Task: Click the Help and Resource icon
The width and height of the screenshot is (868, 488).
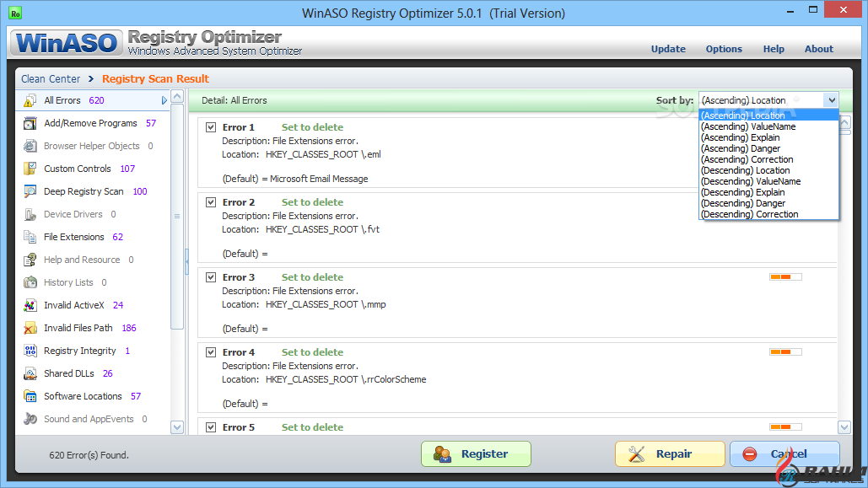Action: click(x=30, y=260)
